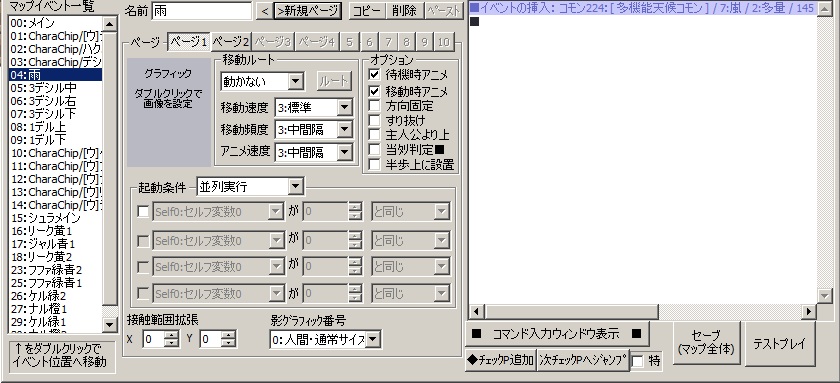Click ◆チェックP追加 button
Image resolution: width=840 pixels, height=383 pixels.
pyautogui.click(x=500, y=360)
